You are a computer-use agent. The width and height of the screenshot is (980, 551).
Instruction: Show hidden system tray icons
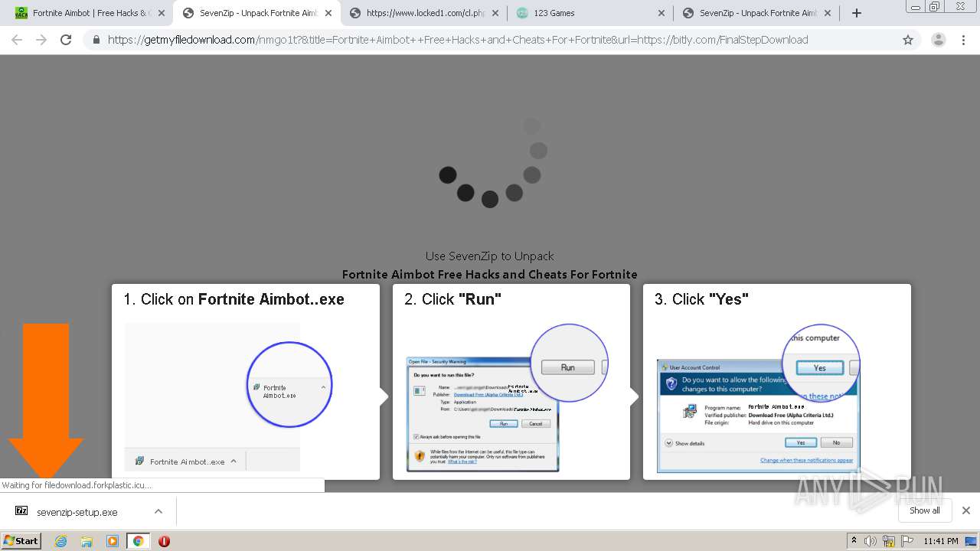(x=854, y=540)
